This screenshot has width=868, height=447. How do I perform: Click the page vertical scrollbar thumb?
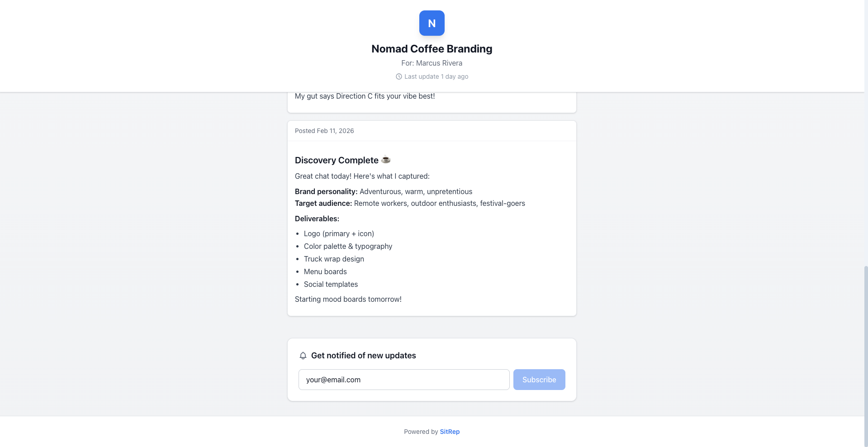(x=866, y=356)
